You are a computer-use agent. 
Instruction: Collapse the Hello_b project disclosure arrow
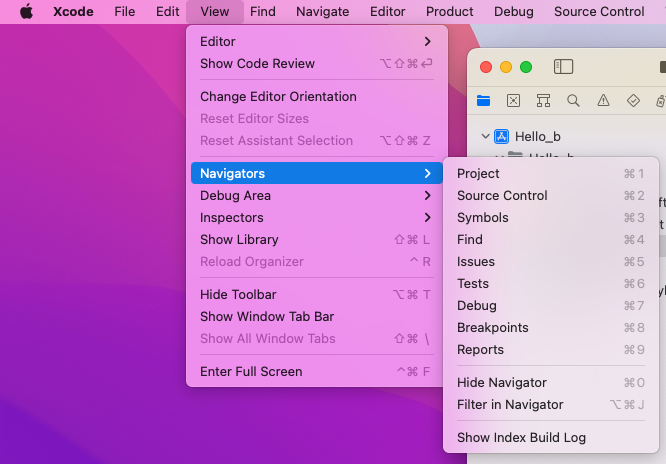coord(485,136)
